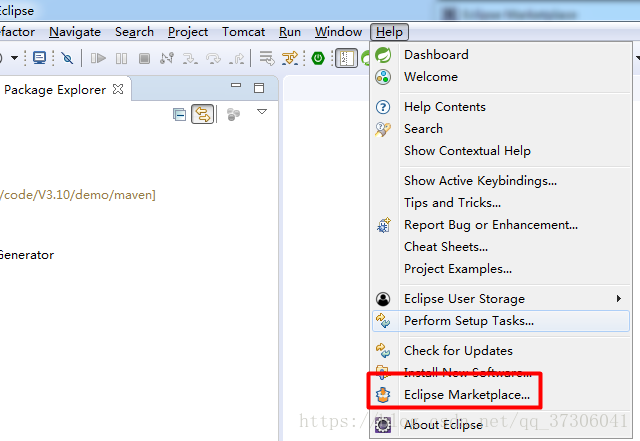Click the Terminate stop toolbar icon
640x441 pixels.
point(144,58)
